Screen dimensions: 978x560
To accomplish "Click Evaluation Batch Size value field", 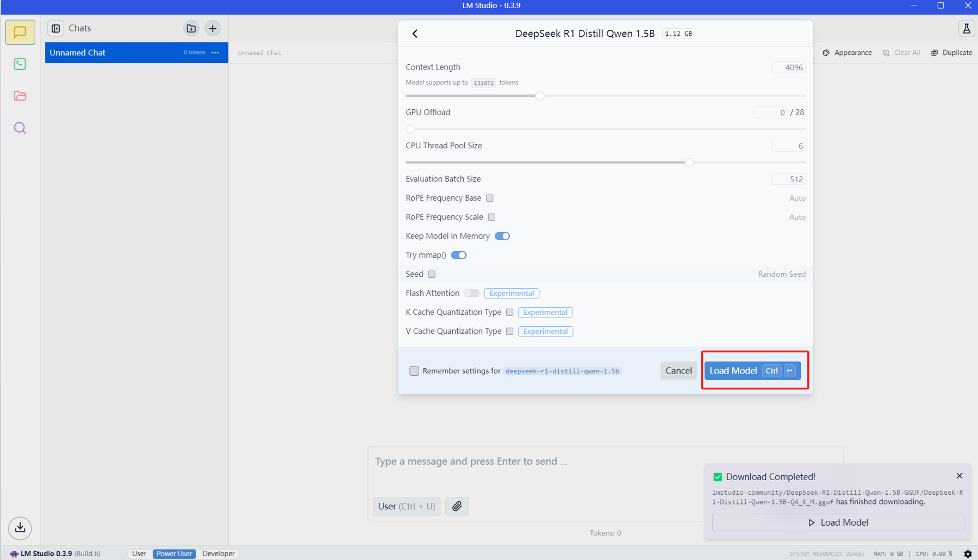I will (788, 179).
